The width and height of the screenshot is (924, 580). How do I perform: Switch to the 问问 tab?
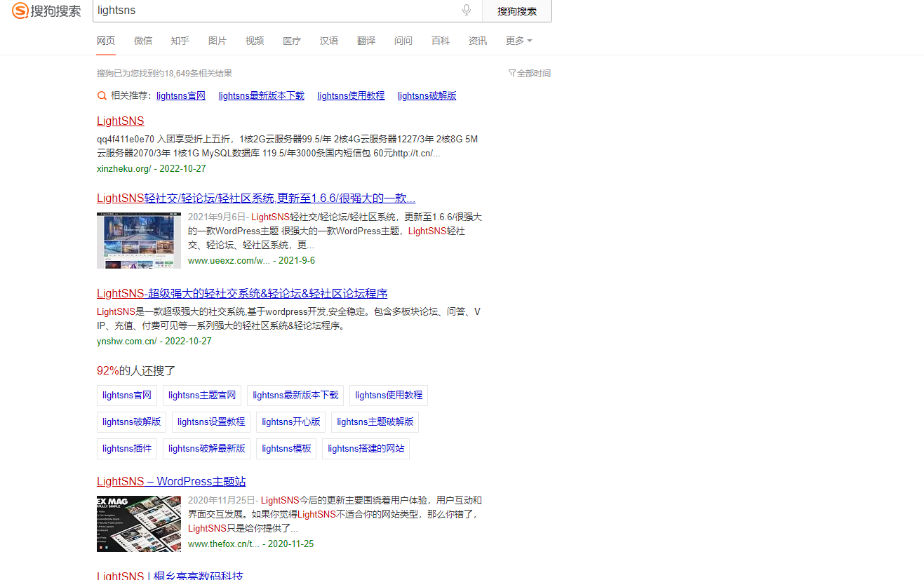tap(403, 41)
